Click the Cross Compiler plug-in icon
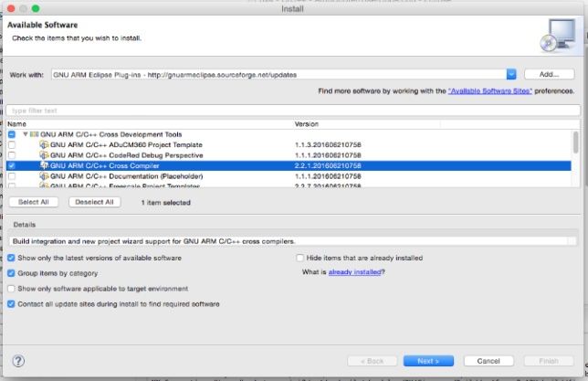 click(44, 165)
